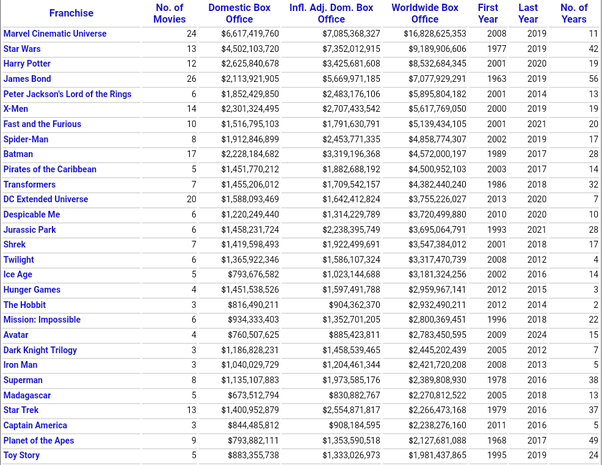
Task: Select Transformers first year 1986
Action: (497, 185)
